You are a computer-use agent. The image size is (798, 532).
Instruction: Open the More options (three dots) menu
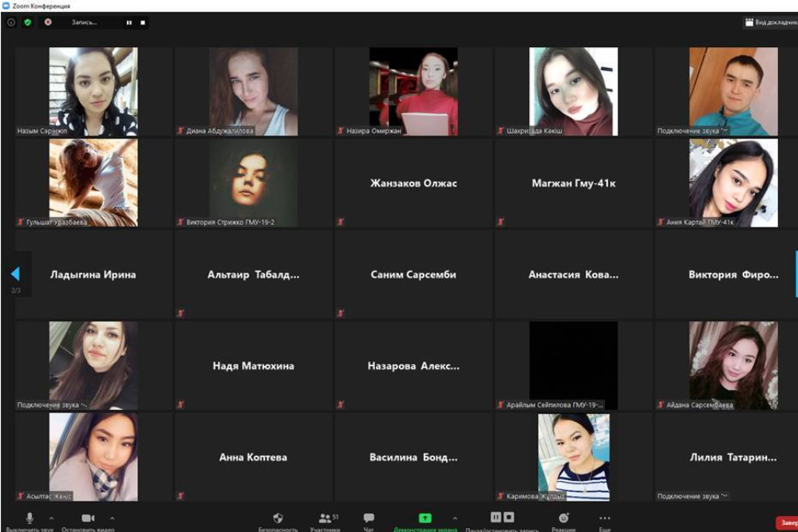click(x=604, y=518)
